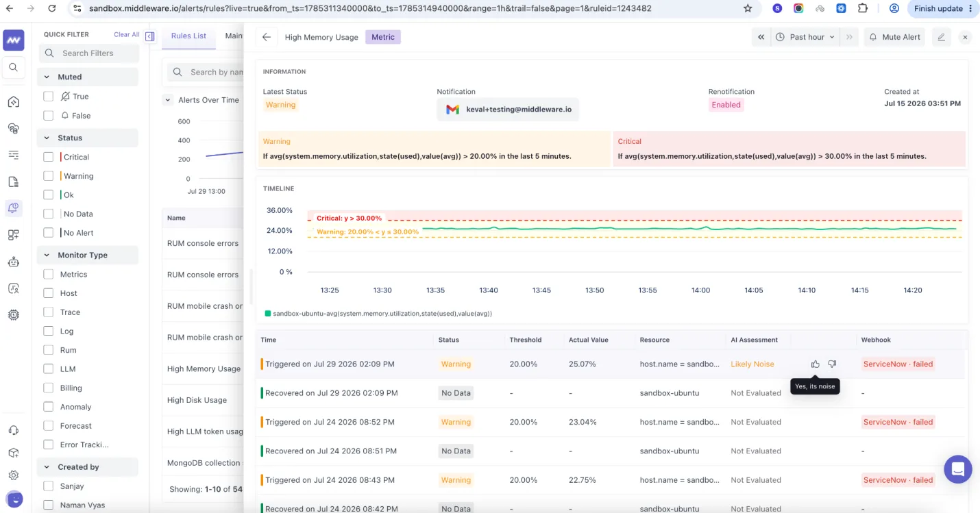Shift time range back with double-left arrows
The width and height of the screenshot is (980, 513).
click(761, 37)
